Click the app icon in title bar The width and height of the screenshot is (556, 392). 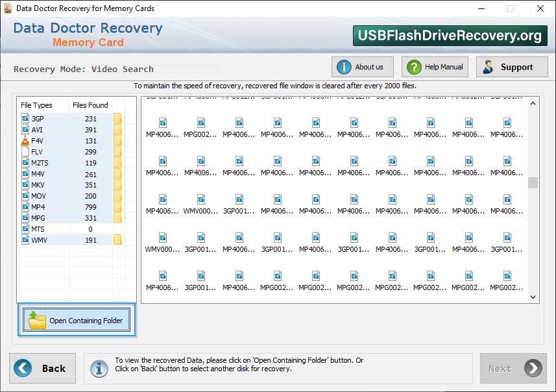pyautogui.click(x=8, y=8)
